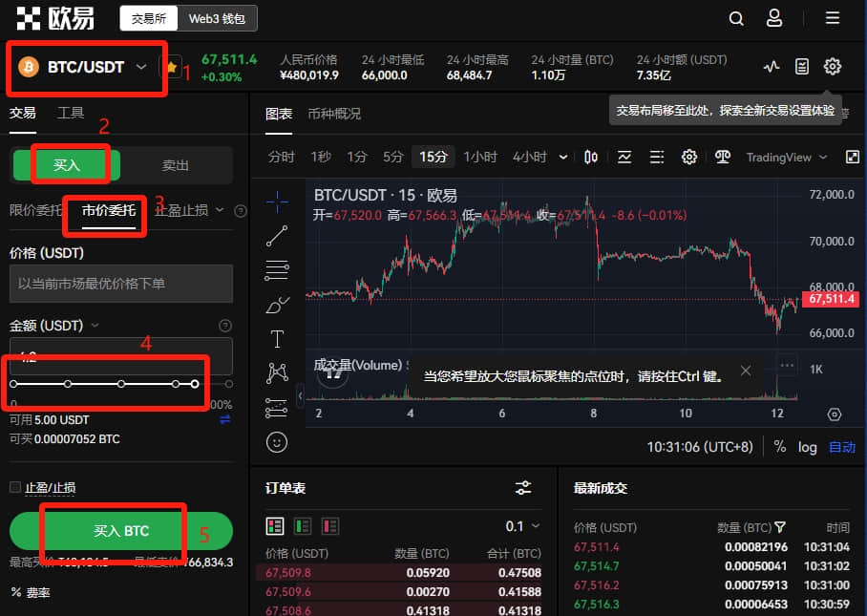867x616 pixels.
Task: Select the pattern nodes drawing tool
Action: 277,373
